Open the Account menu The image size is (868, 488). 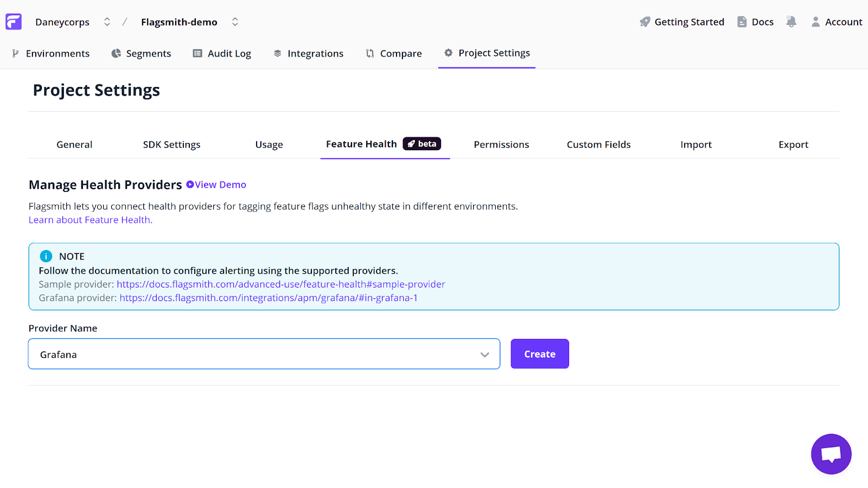[844, 22]
